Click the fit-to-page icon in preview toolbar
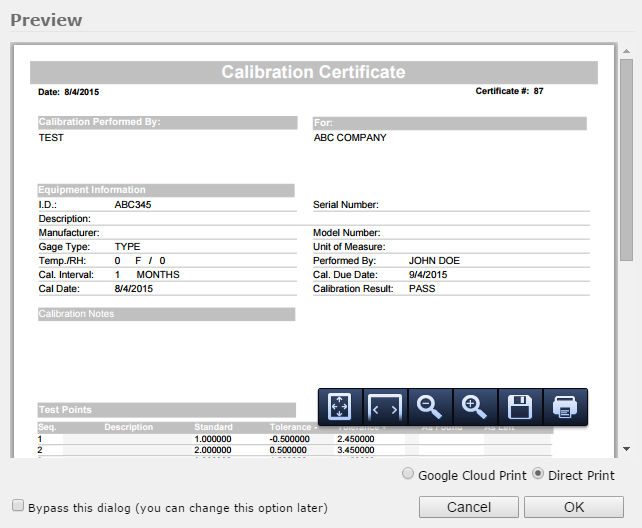This screenshot has width=642, height=528. pyautogui.click(x=340, y=407)
